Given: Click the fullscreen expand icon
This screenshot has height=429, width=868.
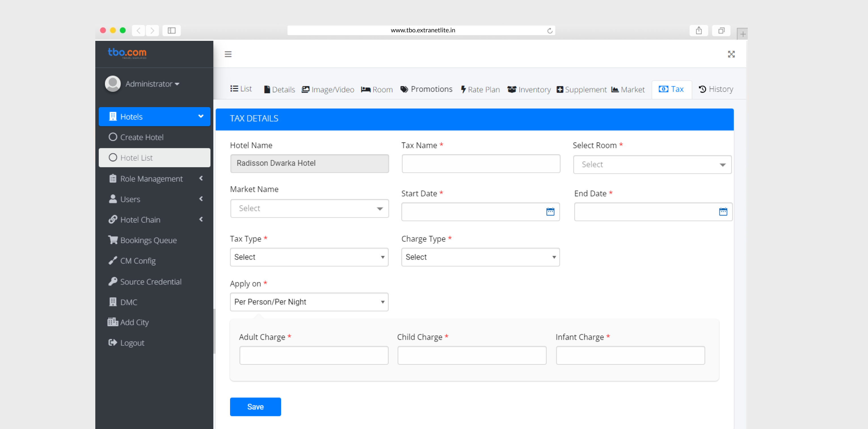Looking at the screenshot, I should (731, 54).
